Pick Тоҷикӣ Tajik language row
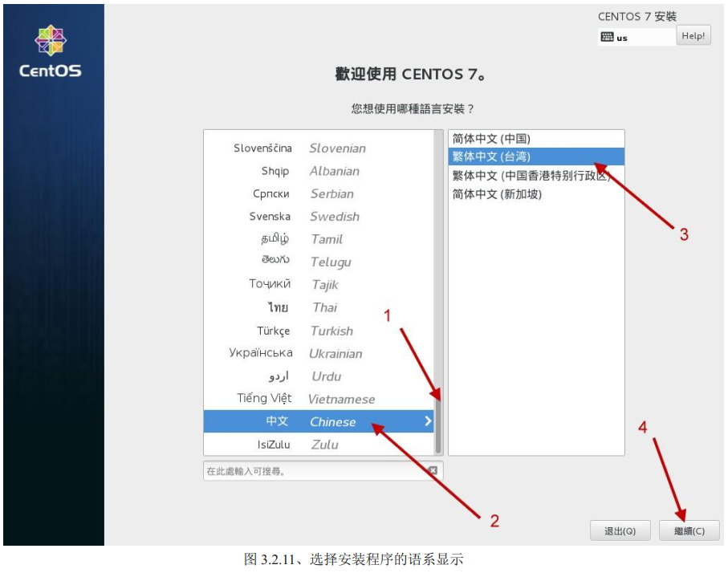 (x=319, y=285)
